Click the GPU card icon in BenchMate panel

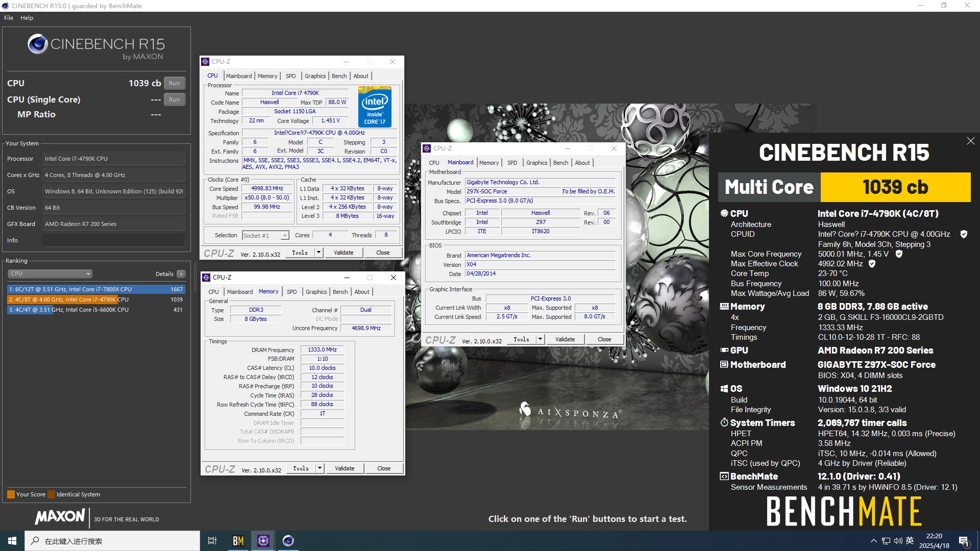(724, 350)
